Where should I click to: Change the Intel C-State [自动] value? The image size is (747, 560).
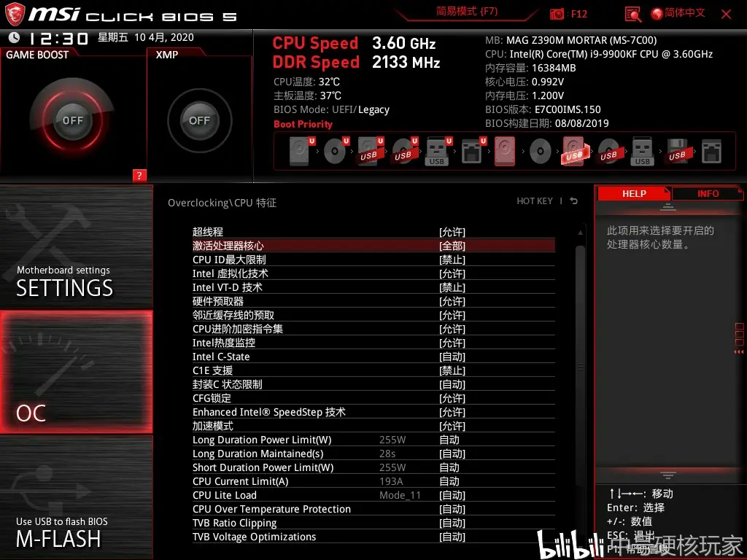pyautogui.click(x=452, y=357)
